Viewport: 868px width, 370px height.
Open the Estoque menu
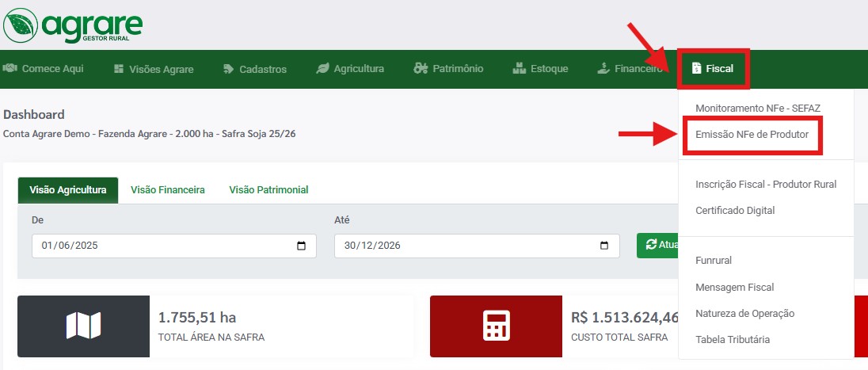point(540,69)
